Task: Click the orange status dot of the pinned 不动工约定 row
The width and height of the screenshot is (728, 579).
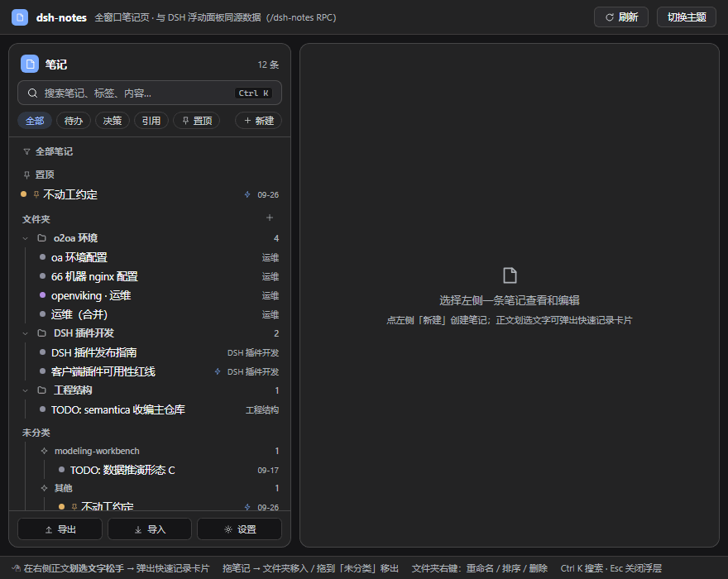Action: [x=24, y=194]
